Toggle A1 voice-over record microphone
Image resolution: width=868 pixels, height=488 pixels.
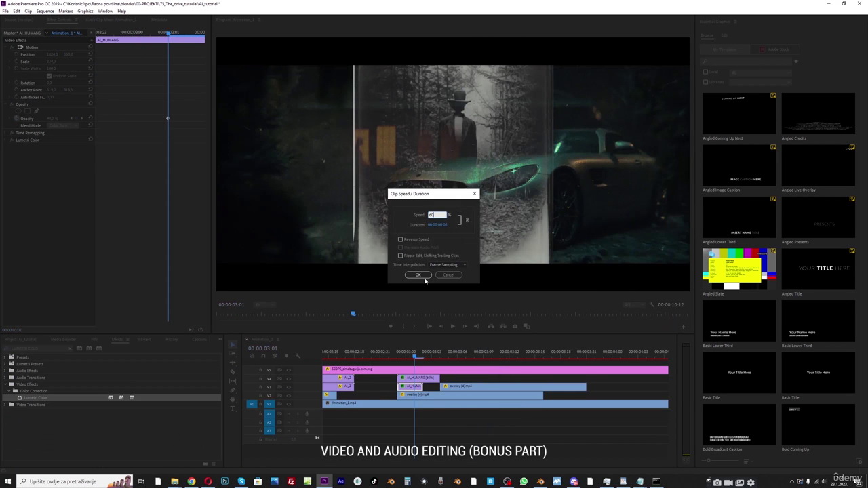(306, 413)
